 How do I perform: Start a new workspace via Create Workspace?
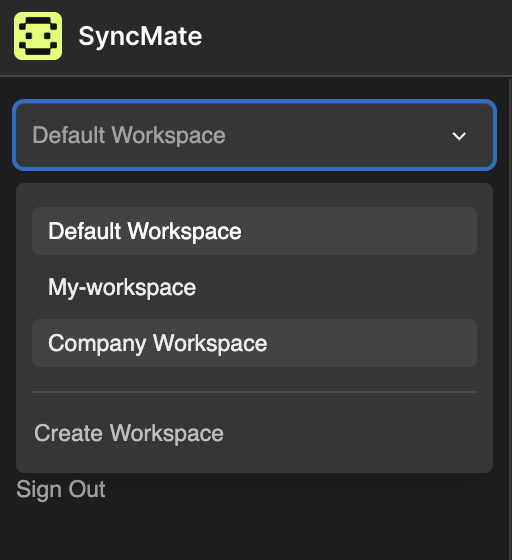[129, 433]
